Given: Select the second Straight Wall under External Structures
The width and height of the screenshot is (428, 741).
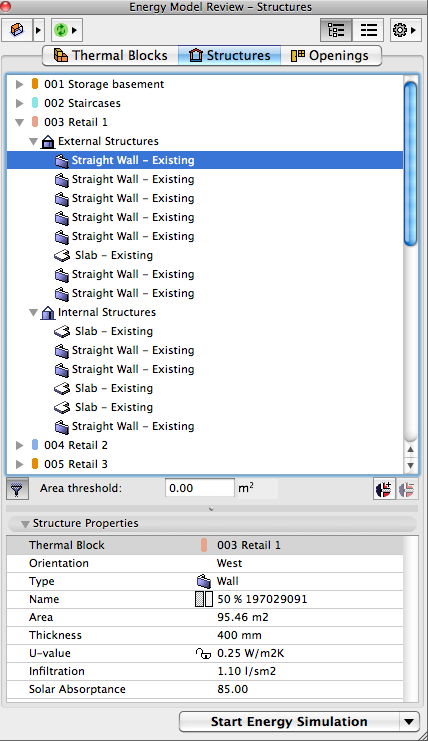Looking at the screenshot, I should coord(133,180).
